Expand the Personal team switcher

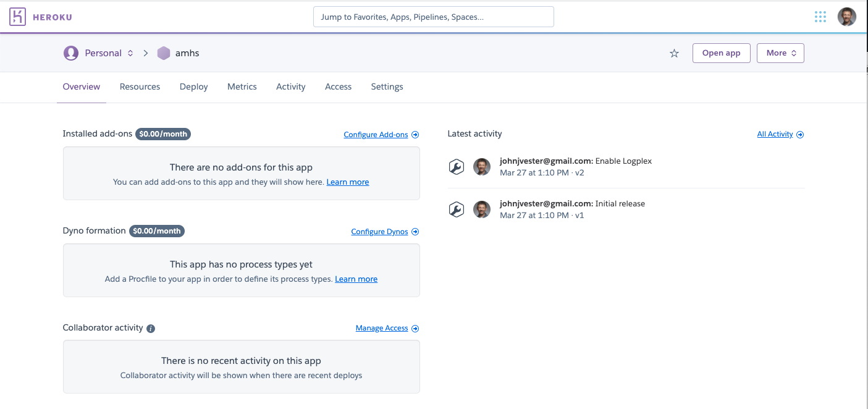click(130, 53)
